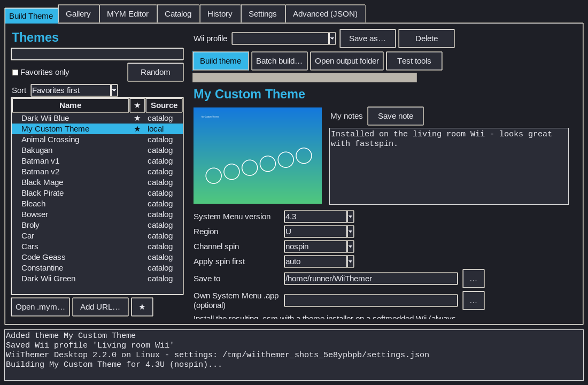Click the Own System Menu .app field
Image resolution: width=588 pixels, height=385 pixels.
click(371, 301)
